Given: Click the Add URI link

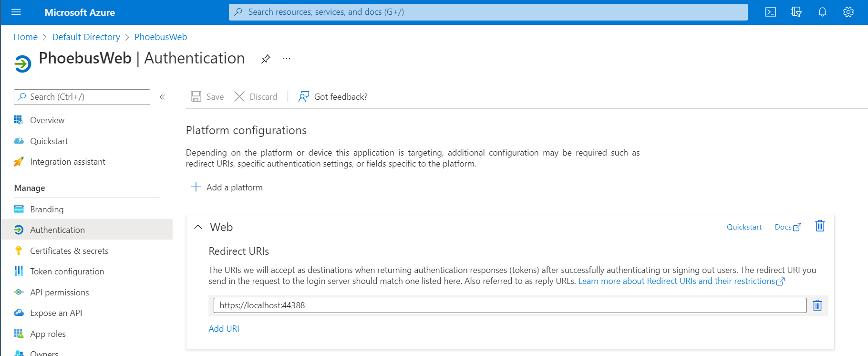Looking at the screenshot, I should coord(224,328).
